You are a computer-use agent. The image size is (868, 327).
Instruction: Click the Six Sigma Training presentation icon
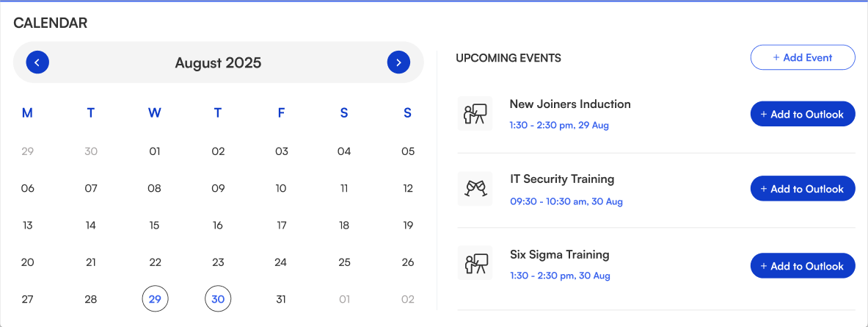pyautogui.click(x=475, y=263)
